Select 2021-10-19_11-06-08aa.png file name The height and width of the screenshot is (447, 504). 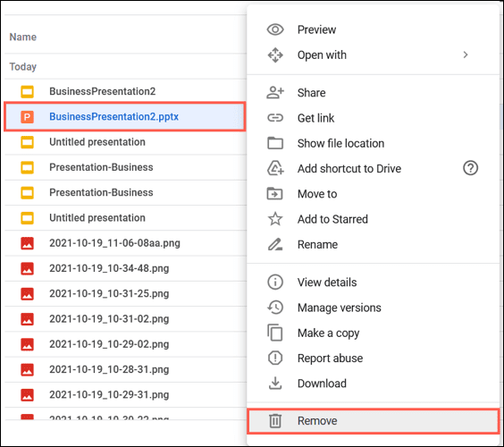pyautogui.click(x=114, y=243)
